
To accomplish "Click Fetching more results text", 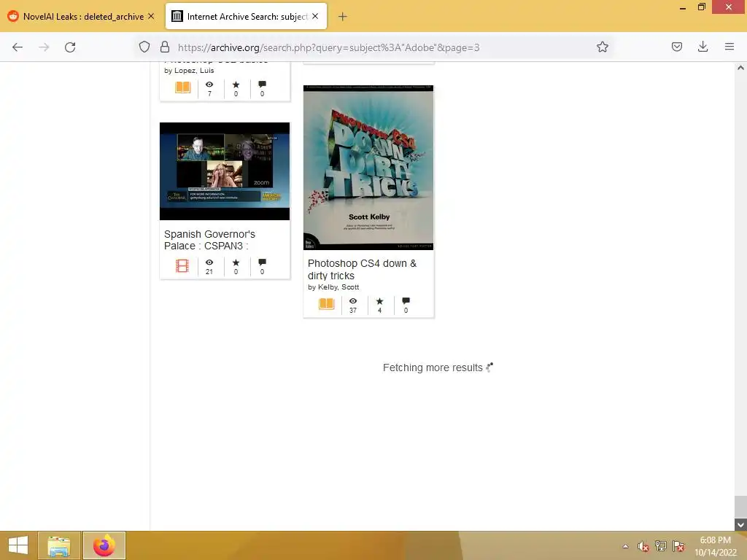I will click(433, 367).
